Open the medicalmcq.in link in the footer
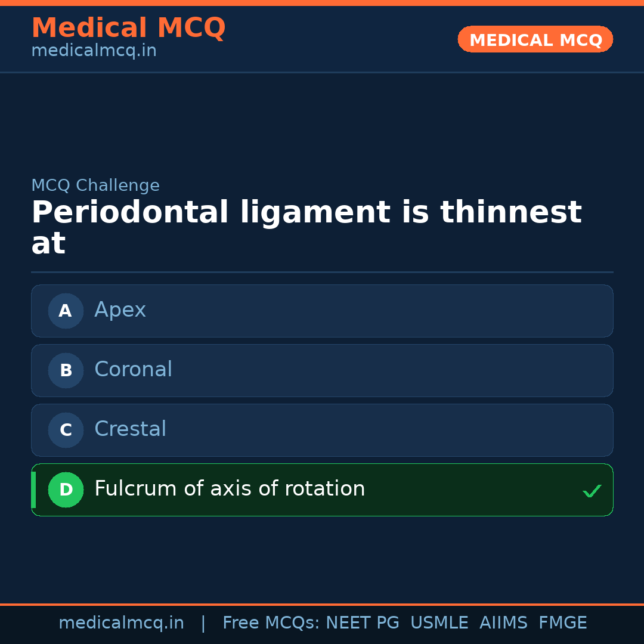 (121, 622)
